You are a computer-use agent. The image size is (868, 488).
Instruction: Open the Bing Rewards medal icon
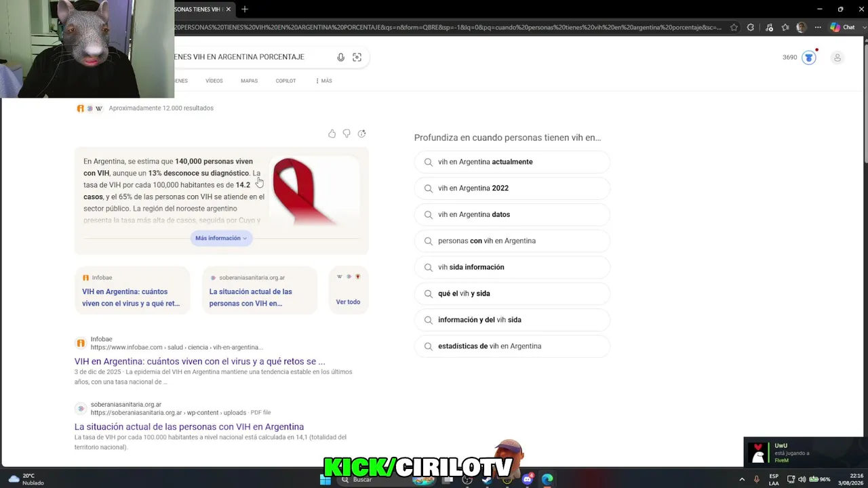[x=809, y=58]
